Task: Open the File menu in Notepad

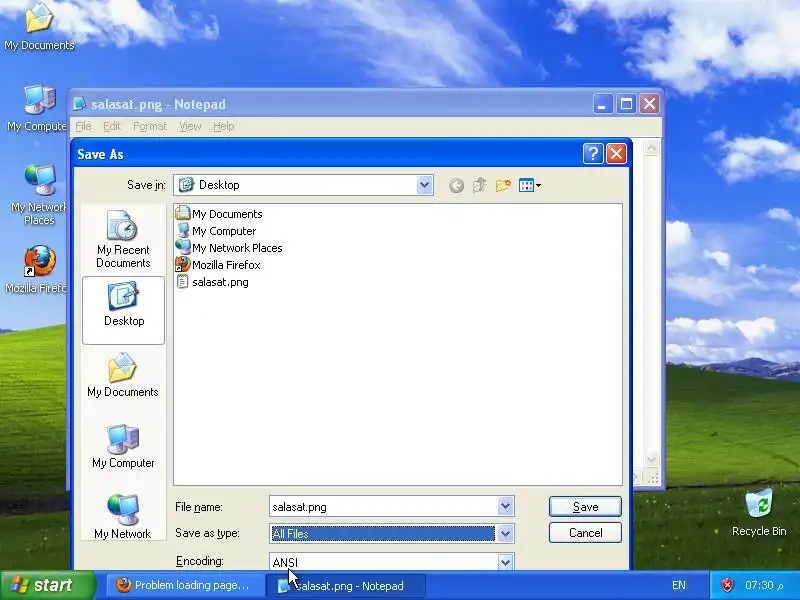Action: tap(83, 126)
